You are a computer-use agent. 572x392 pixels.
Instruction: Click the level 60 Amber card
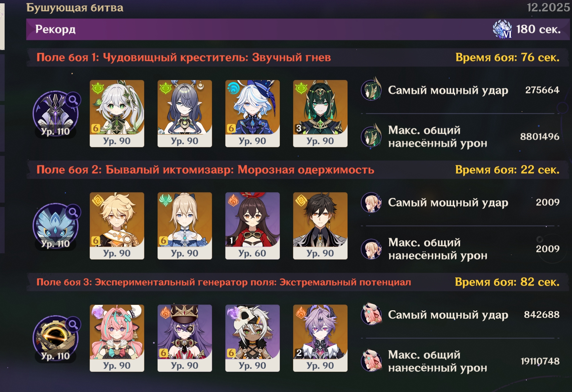click(253, 226)
